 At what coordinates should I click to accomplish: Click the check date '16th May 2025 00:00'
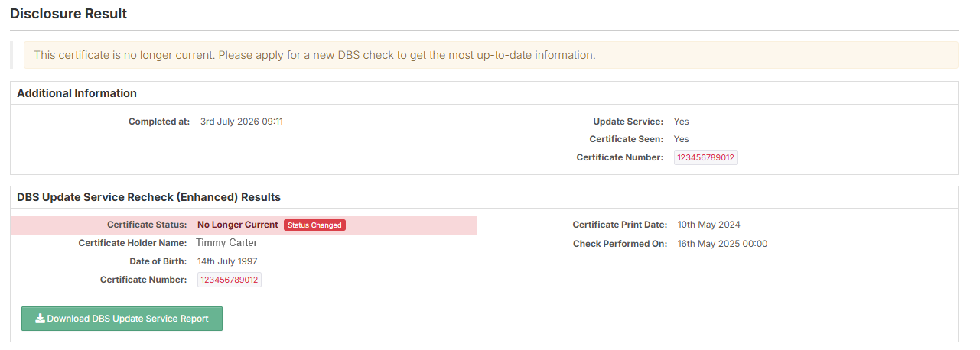click(x=722, y=244)
